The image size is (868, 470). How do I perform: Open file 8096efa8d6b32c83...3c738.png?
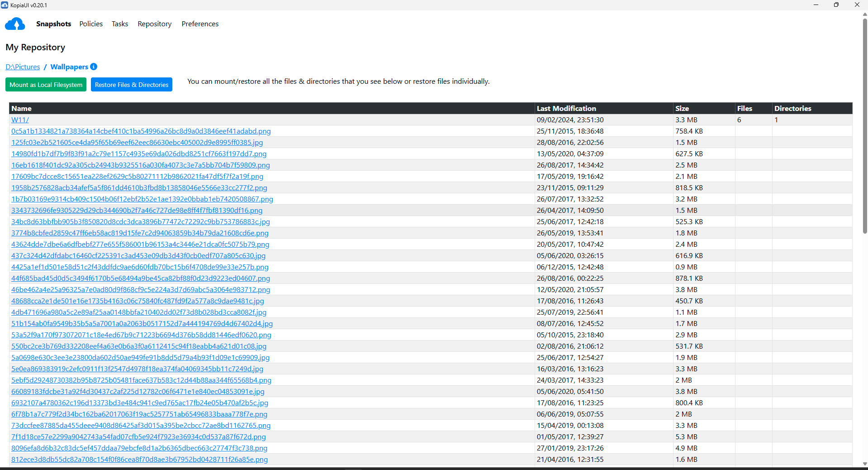click(139, 448)
